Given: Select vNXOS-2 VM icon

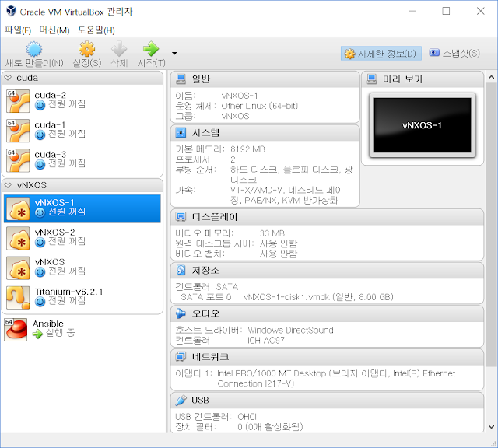Looking at the screenshot, I should tap(18, 239).
